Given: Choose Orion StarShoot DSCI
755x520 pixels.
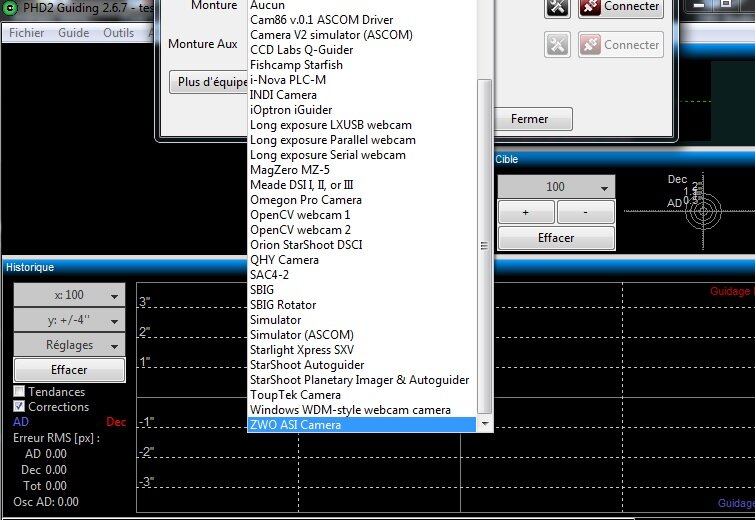Looking at the screenshot, I should pos(362,245).
